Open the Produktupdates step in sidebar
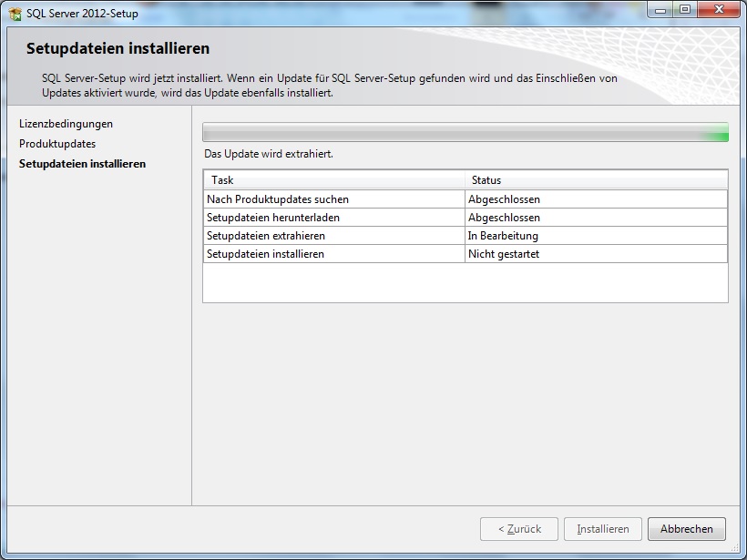This screenshot has width=747, height=560. pos(57,144)
